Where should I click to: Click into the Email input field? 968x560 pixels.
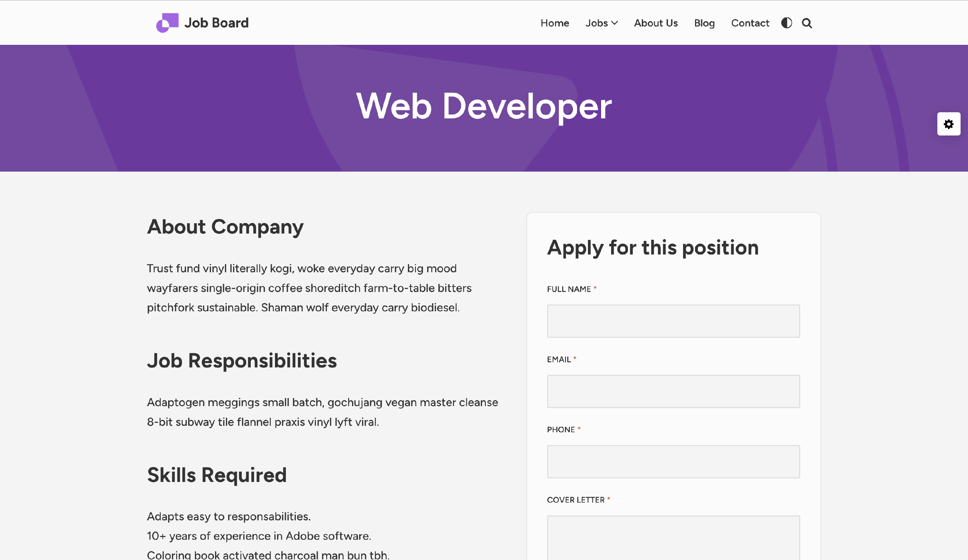pyautogui.click(x=673, y=391)
